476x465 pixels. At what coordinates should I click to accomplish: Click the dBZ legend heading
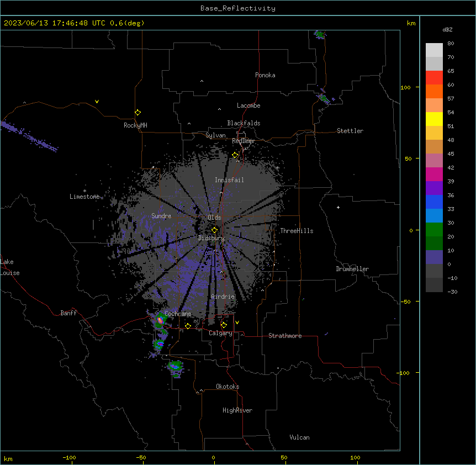pyautogui.click(x=447, y=29)
